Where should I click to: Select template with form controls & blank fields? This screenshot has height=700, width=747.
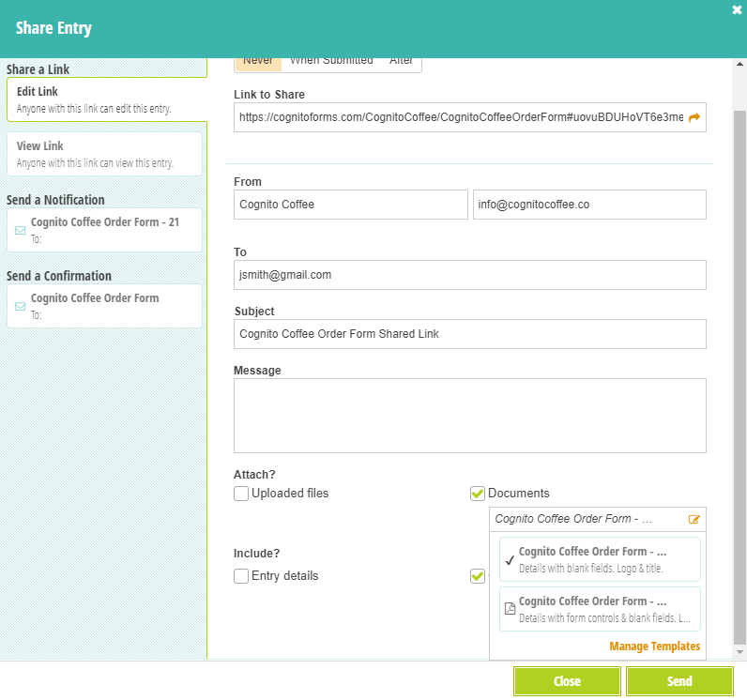tap(600, 609)
